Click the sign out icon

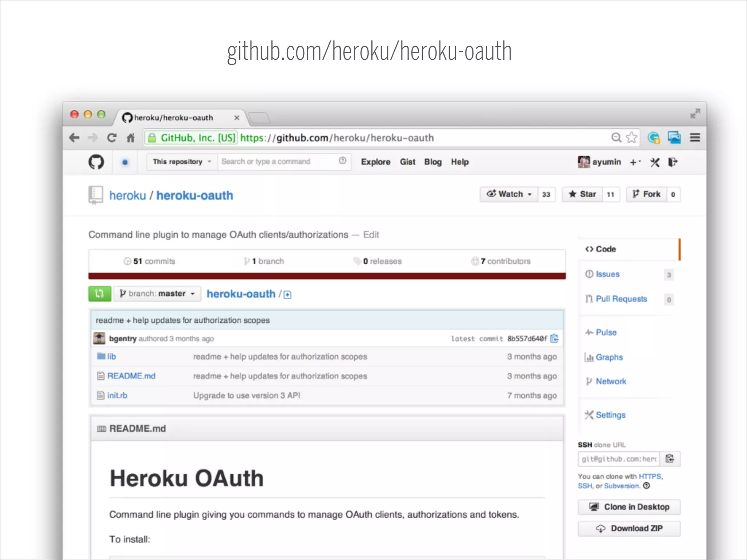pos(673,162)
